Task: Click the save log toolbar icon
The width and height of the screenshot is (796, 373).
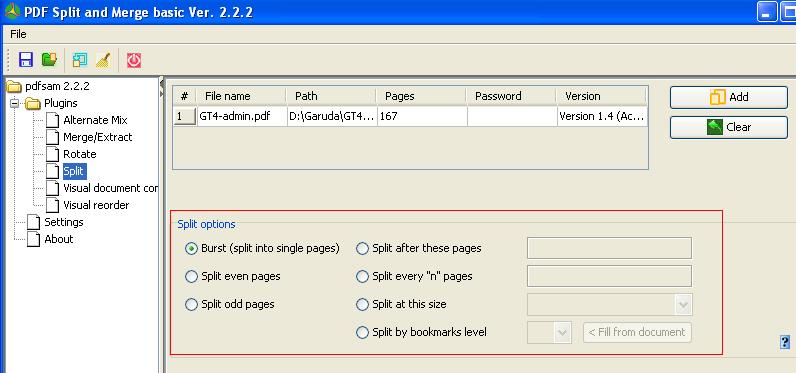Action: coord(80,60)
